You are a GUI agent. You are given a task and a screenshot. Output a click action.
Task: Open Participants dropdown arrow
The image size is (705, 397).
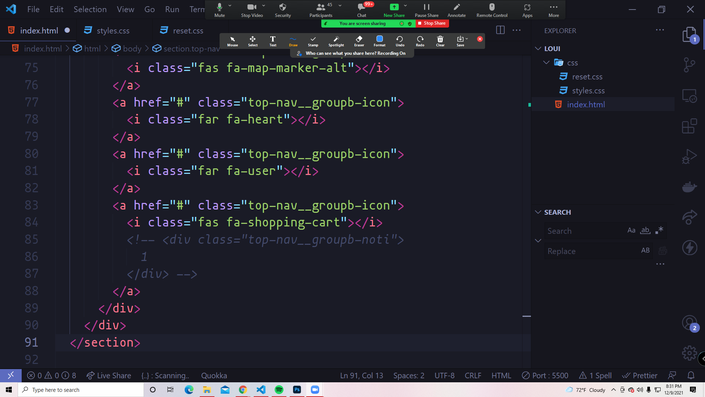click(x=340, y=6)
